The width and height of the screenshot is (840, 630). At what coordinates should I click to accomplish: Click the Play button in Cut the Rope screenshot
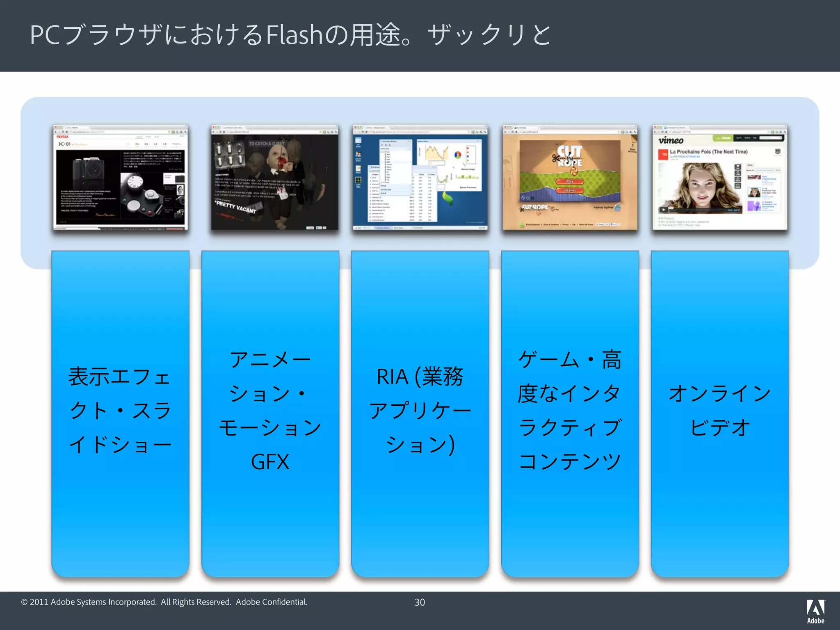coord(570,181)
